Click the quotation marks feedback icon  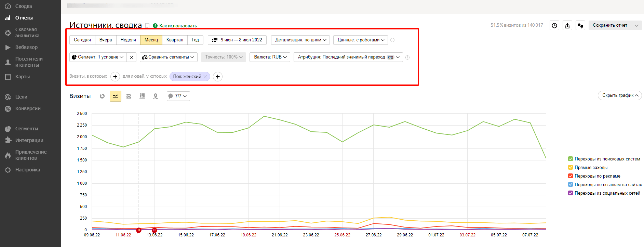pyautogui.click(x=580, y=25)
